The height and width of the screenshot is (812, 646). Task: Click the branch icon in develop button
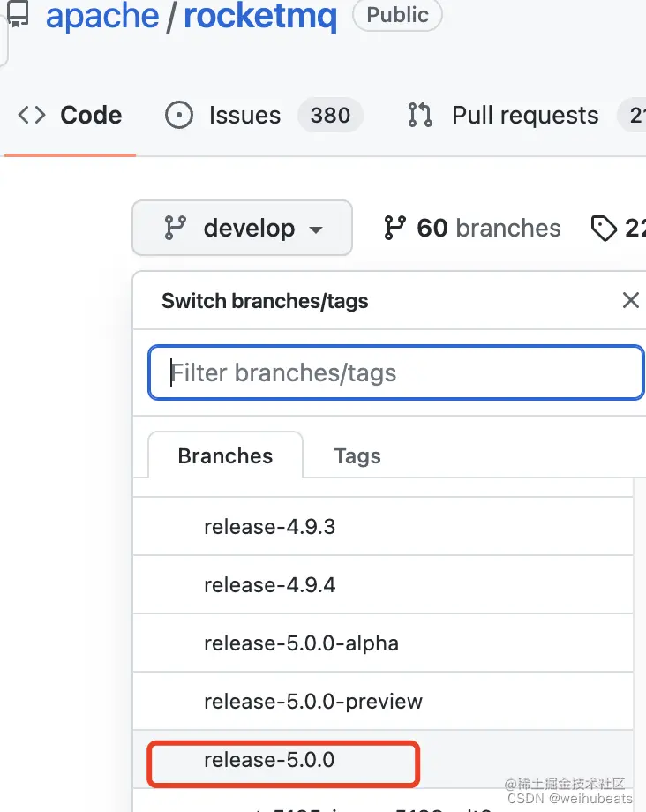175,228
